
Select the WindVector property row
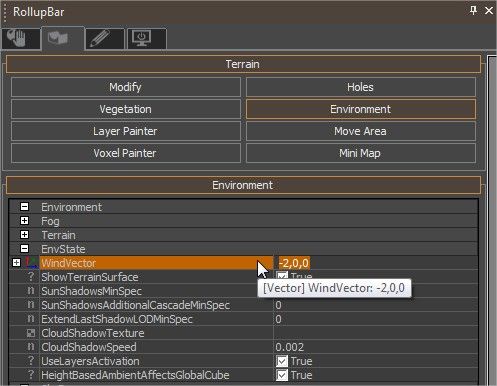click(243, 263)
